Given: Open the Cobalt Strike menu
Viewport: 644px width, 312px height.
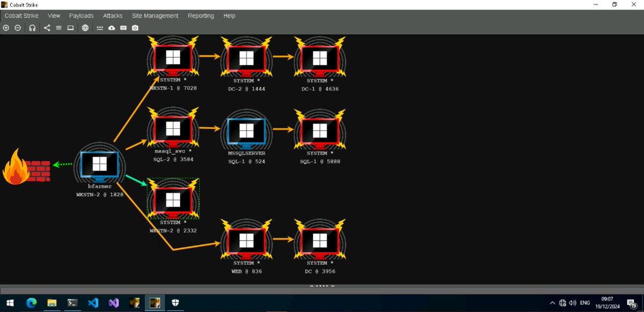Looking at the screenshot, I should point(21,16).
